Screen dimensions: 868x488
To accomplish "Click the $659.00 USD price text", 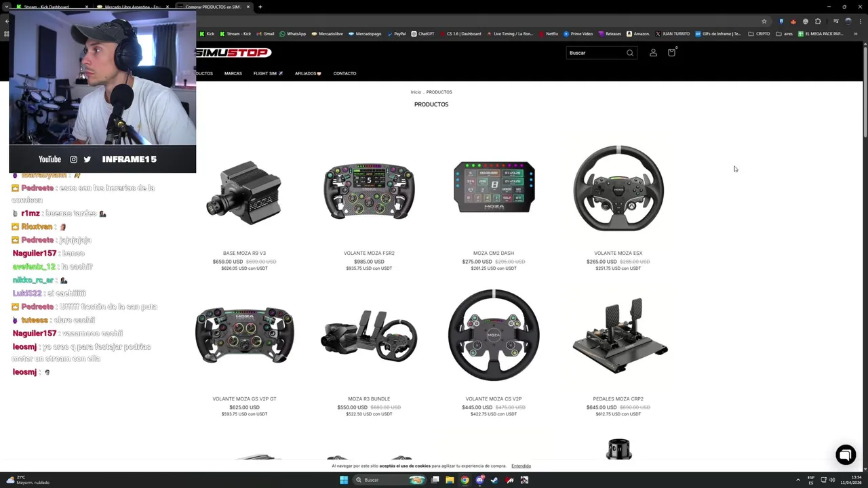I will [228, 262].
